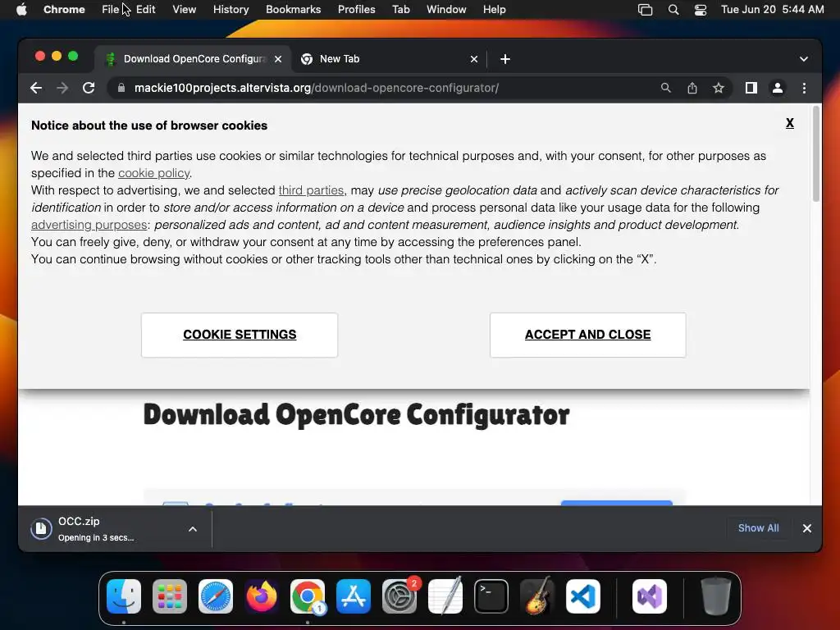Open the Apple menu

coord(21,10)
